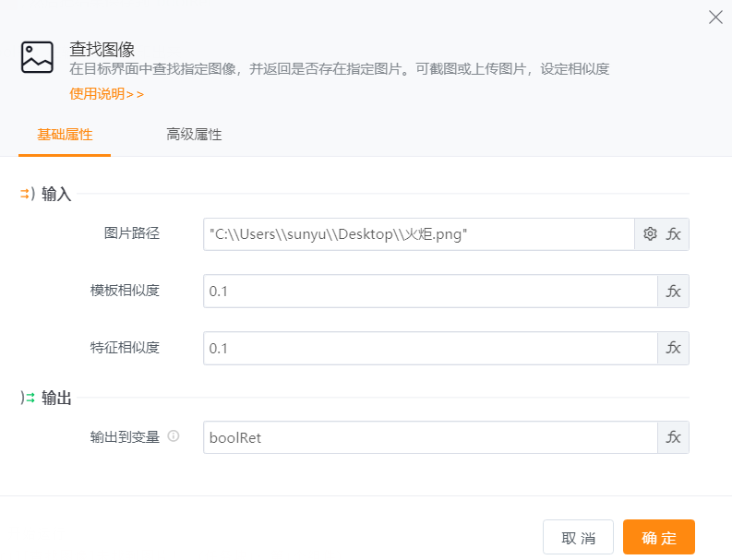Focus the 模板相似度 value field

tap(429, 292)
